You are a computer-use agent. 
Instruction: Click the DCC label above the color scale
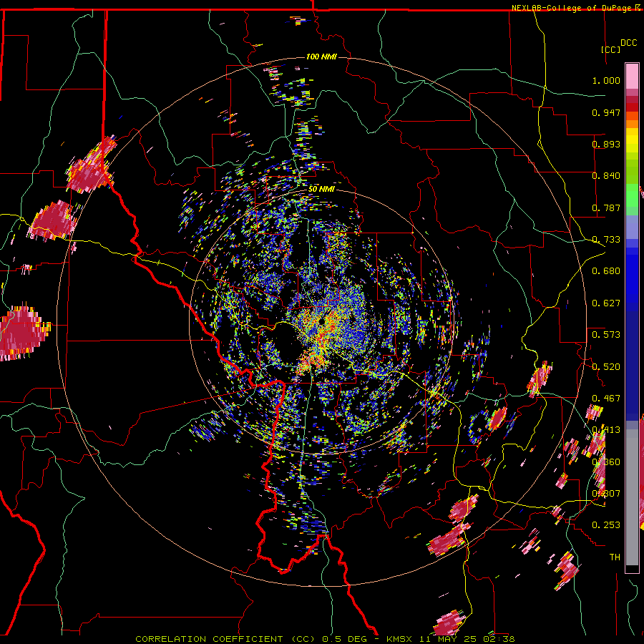[x=628, y=43]
